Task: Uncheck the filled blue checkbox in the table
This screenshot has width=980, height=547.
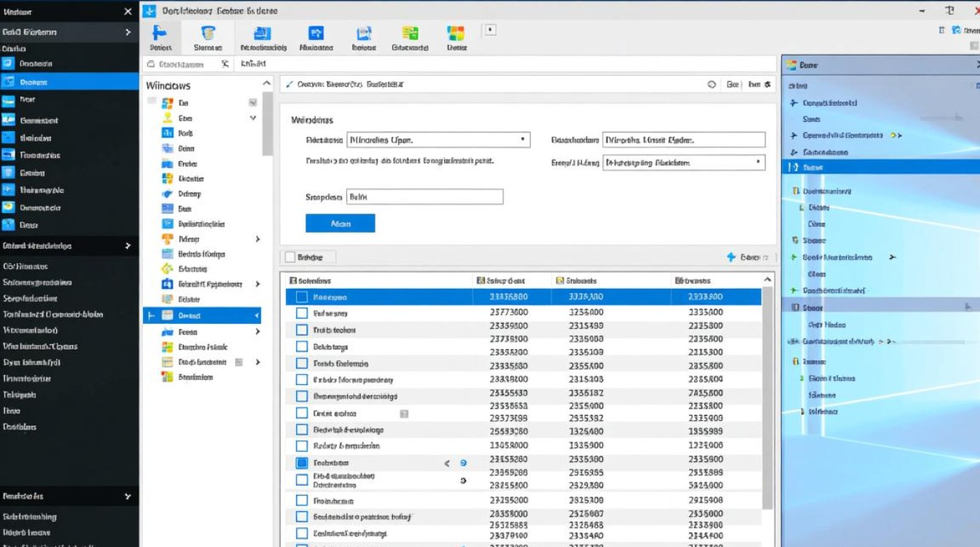Action: pyautogui.click(x=301, y=463)
